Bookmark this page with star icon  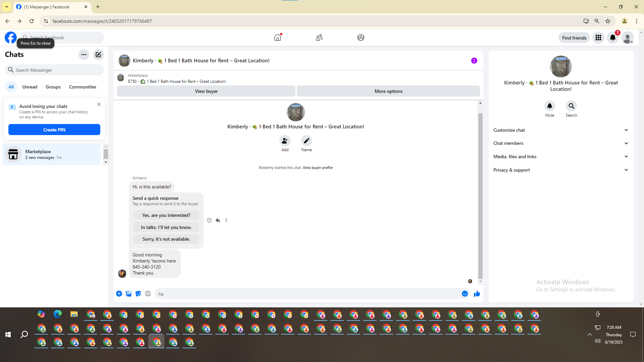pyautogui.click(x=608, y=21)
